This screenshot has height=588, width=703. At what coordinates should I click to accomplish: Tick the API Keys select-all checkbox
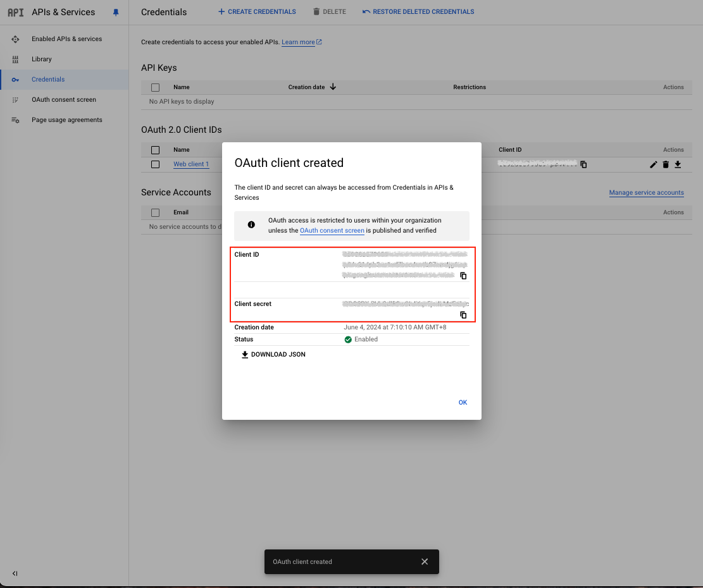[x=155, y=87]
